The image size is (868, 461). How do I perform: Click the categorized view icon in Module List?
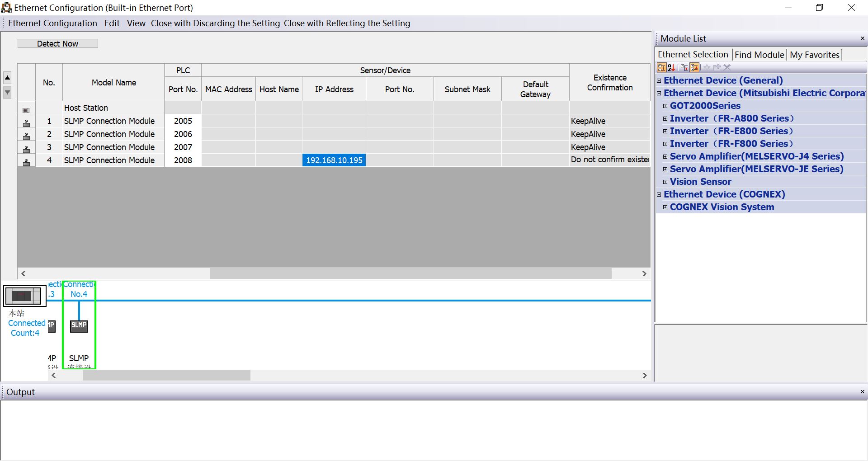661,68
